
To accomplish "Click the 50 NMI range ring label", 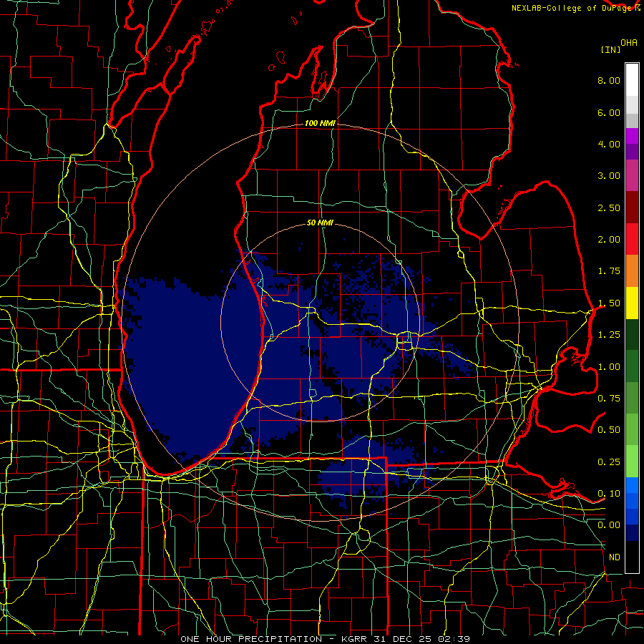I will point(320,223).
